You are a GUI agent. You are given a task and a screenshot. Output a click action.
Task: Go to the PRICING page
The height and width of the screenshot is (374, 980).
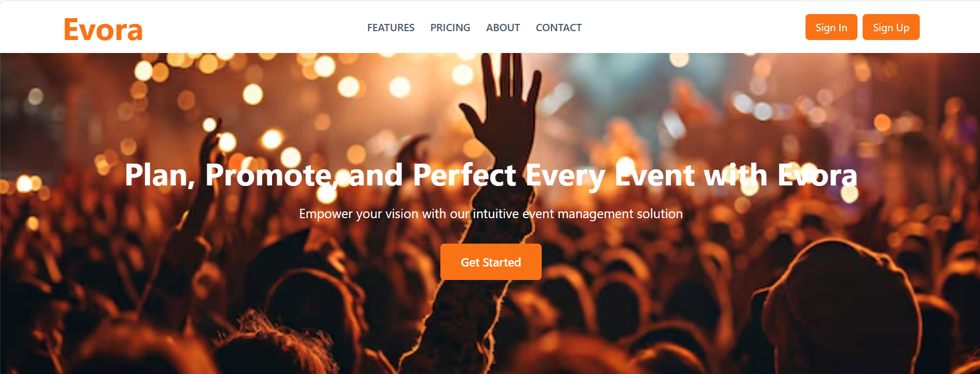450,28
